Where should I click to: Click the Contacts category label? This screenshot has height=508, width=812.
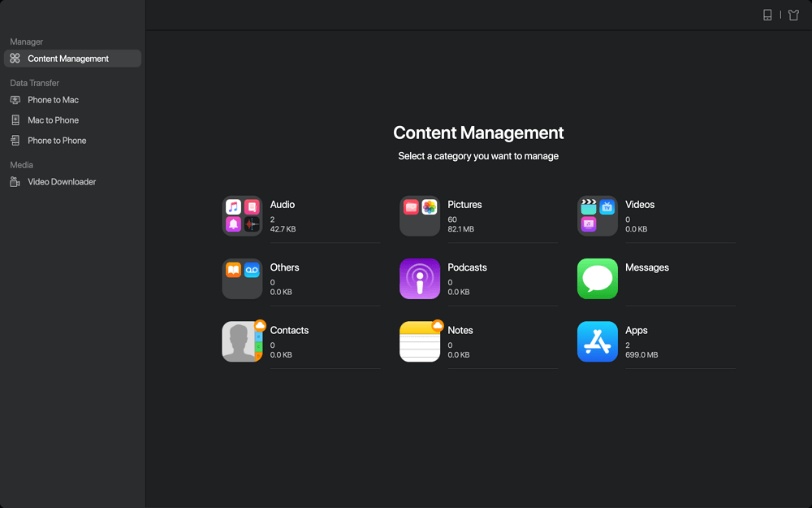click(289, 330)
